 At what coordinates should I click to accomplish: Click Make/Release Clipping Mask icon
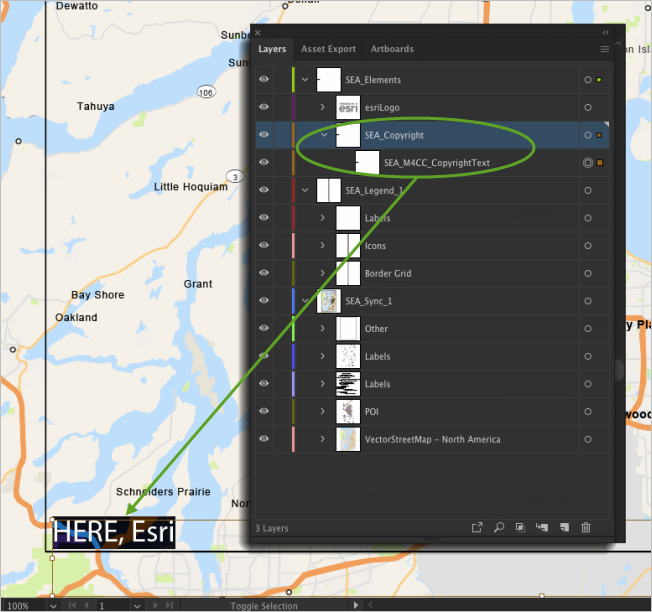click(521, 527)
